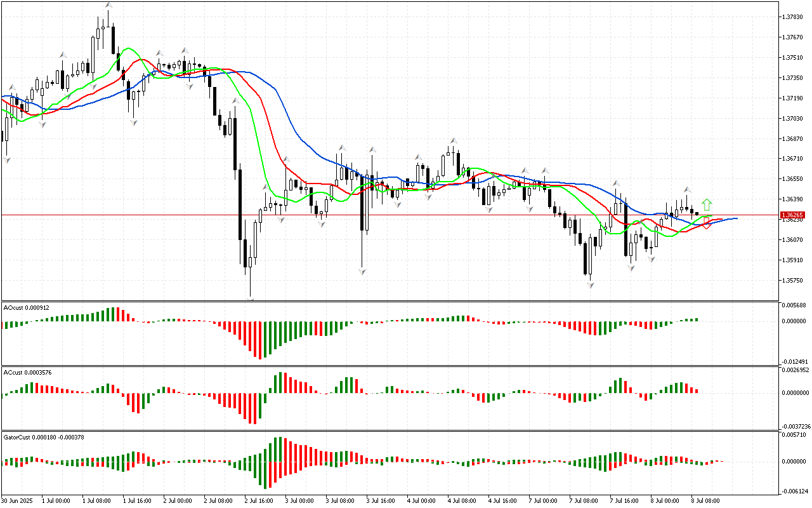Click the green up arrow signal
812x508 pixels.
(707, 204)
